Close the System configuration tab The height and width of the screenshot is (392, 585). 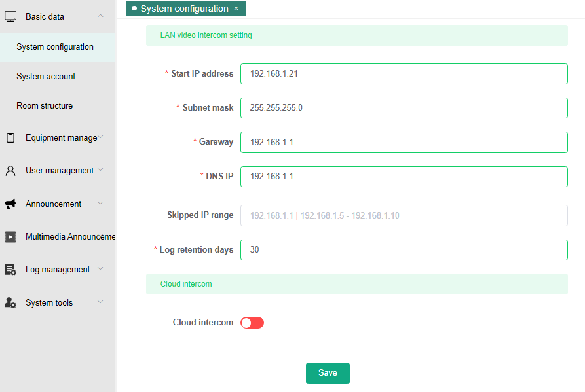click(236, 9)
